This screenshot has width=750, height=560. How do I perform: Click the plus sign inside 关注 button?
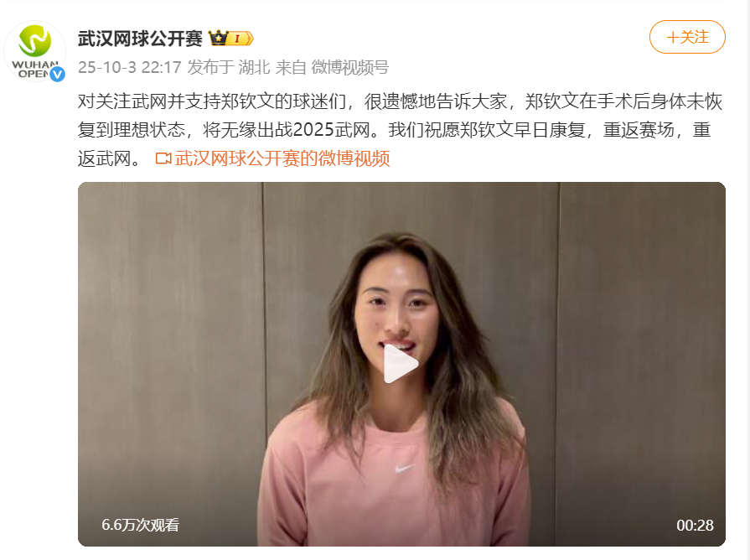coord(673,38)
